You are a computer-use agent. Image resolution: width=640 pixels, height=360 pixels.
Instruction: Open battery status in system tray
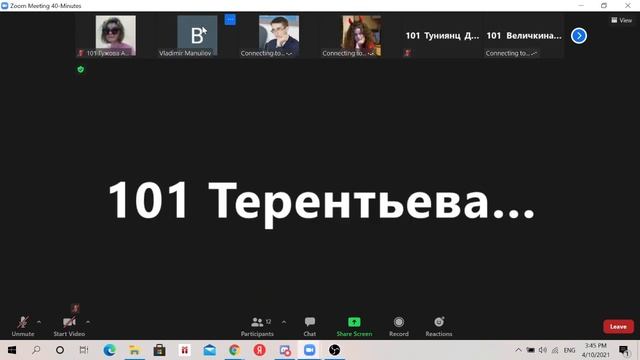(531, 350)
